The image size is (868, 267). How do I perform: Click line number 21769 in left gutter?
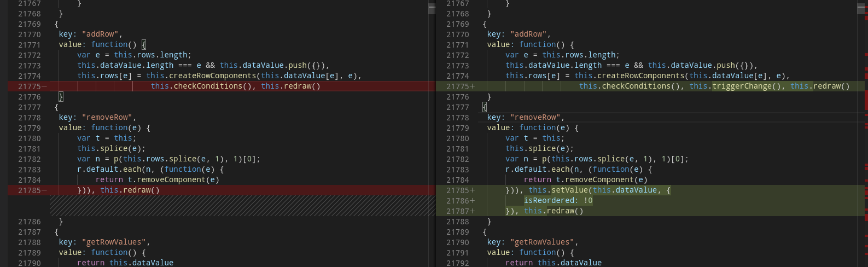coord(30,24)
